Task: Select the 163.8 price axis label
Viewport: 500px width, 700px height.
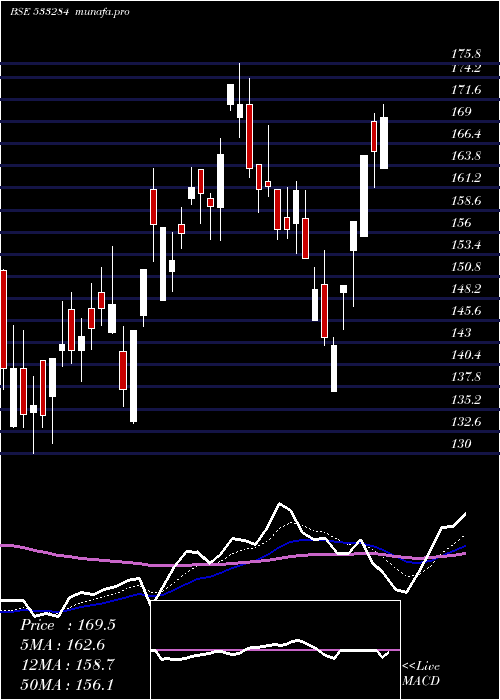Action: tap(466, 156)
